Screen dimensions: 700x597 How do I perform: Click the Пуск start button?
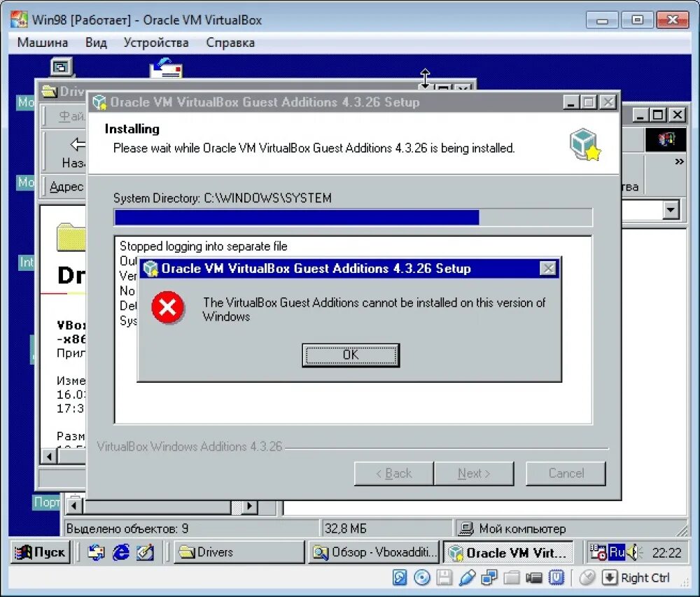40,552
